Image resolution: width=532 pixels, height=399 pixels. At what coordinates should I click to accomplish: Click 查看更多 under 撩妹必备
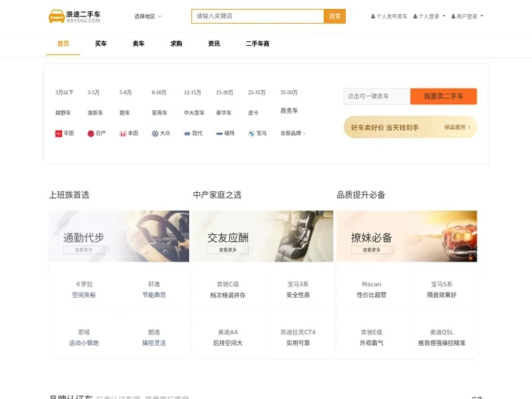(372, 250)
